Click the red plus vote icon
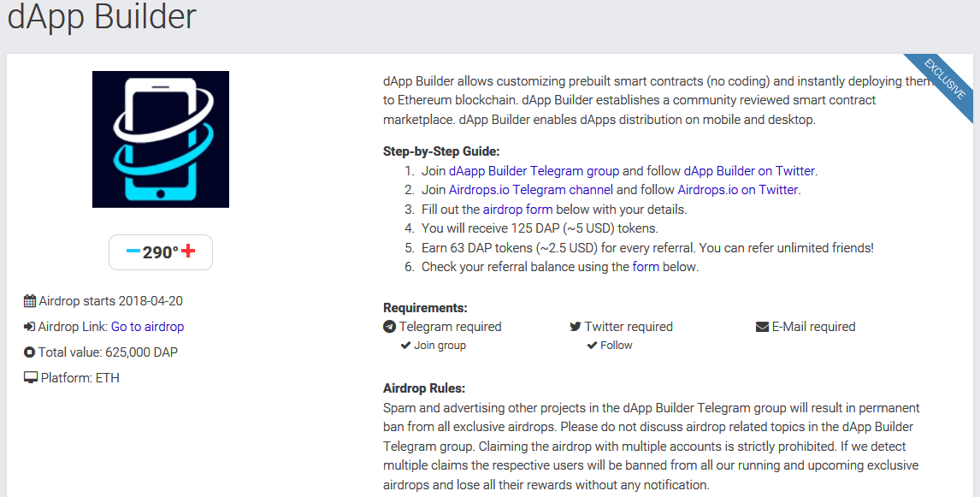This screenshot has height=497, width=980. tap(188, 251)
